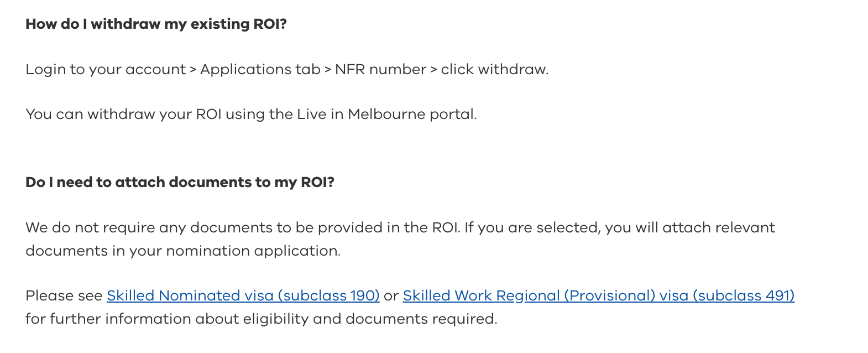The width and height of the screenshot is (868, 353).
Task: Click the heading "Do I need to attach documents"
Action: pos(180,183)
